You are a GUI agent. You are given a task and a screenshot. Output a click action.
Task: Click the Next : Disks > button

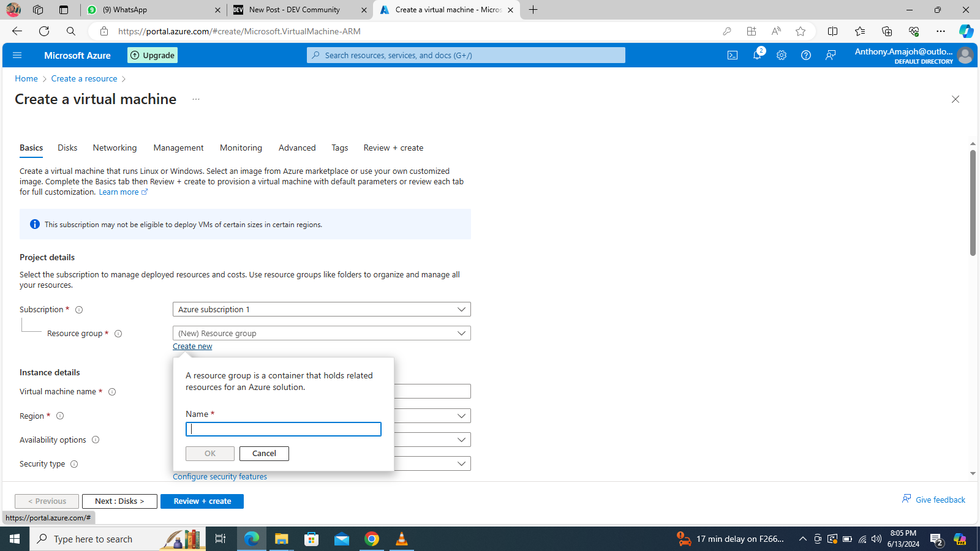point(119,501)
